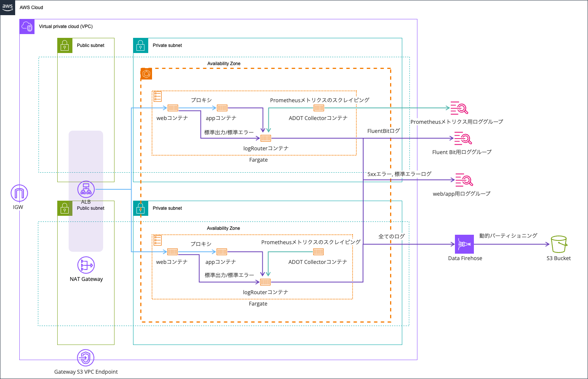This screenshot has height=379, width=588.
Task: Select the logRouterコンテナ icon in the bottom task
Action: 265,282
